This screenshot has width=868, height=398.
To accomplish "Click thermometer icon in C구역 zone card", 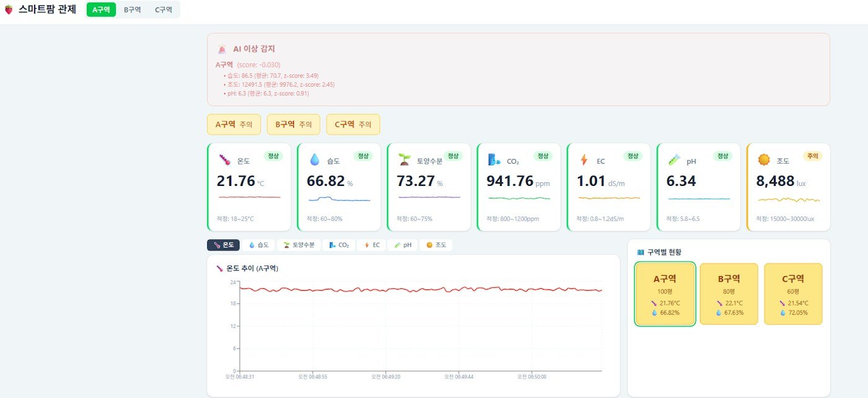I will click(782, 303).
